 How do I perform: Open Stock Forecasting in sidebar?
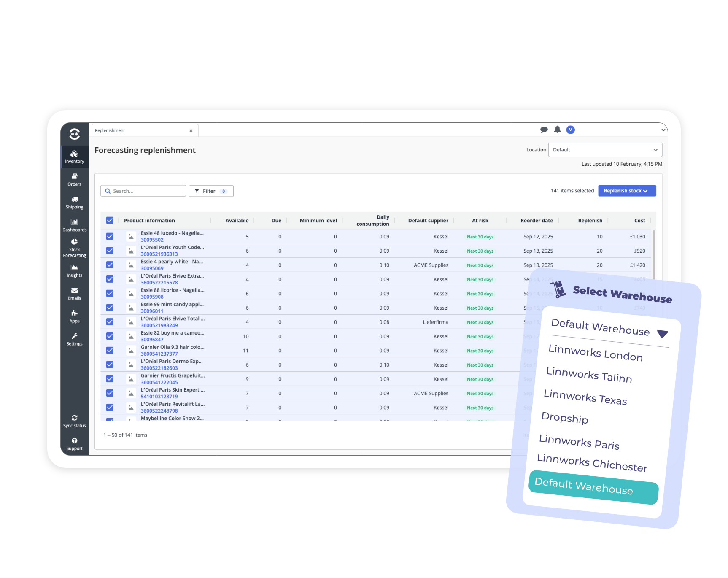74,248
